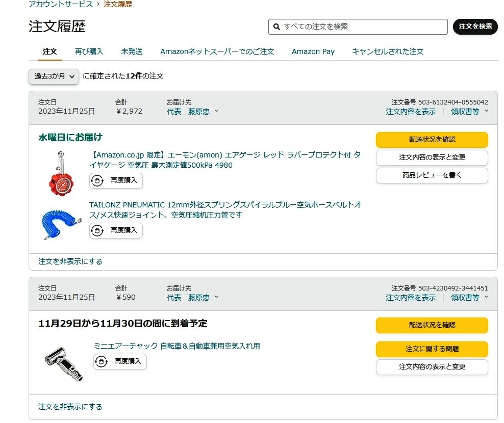Expand 領収書等 for order 503-6132404-0555042
The width and height of the screenshot is (504, 423).
tap(469, 112)
